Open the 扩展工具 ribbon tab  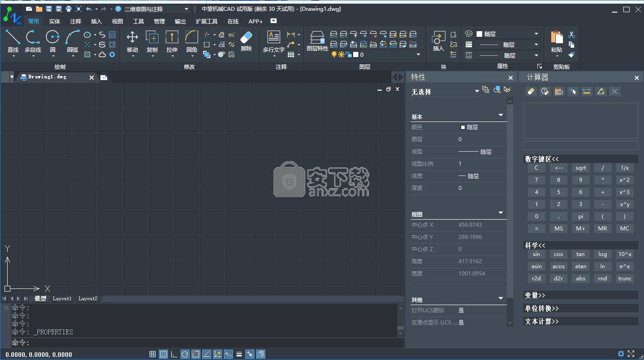(207, 21)
